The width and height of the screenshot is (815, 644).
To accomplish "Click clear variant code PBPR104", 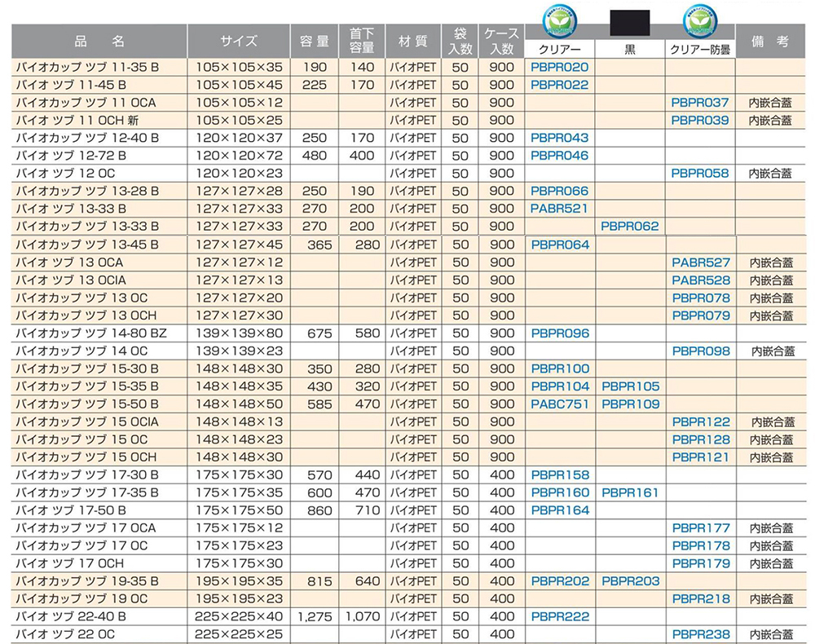I will click(x=561, y=386).
